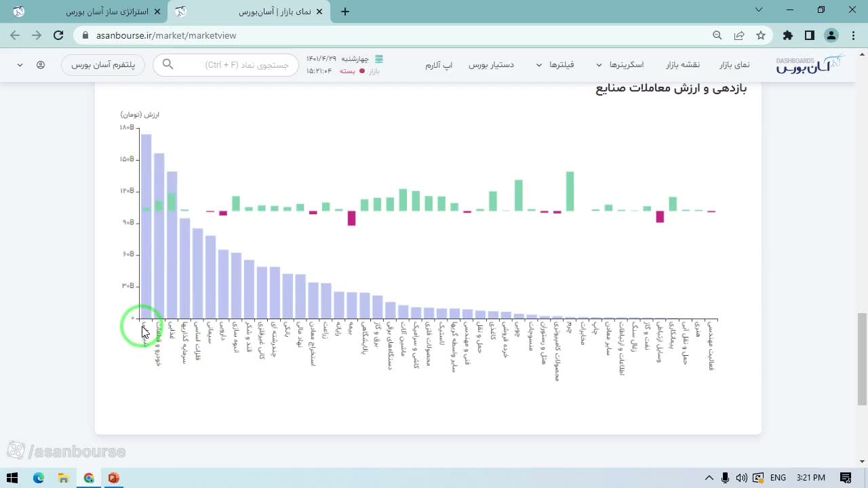The width and height of the screenshot is (868, 488).
Task: Open the network tray icon
Action: coord(758,478)
